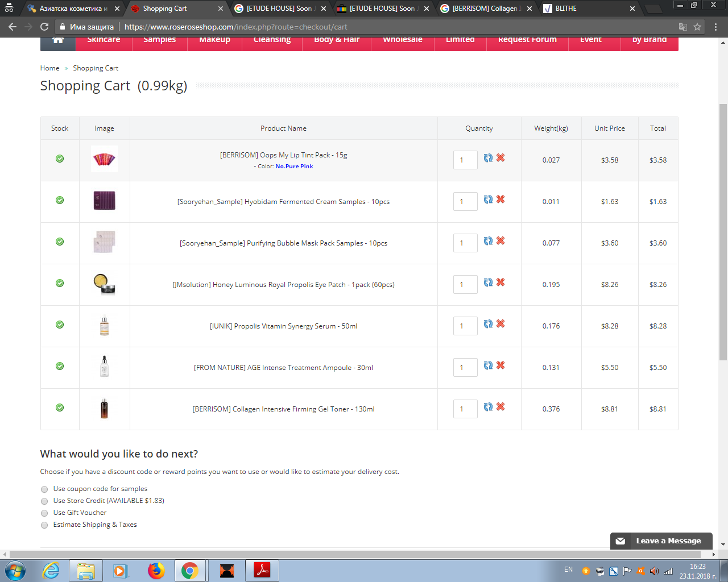Viewport: 728px width, 582px height.
Task: Update quantity for AGE Intense Treatment Ampoule
Action: click(488, 365)
